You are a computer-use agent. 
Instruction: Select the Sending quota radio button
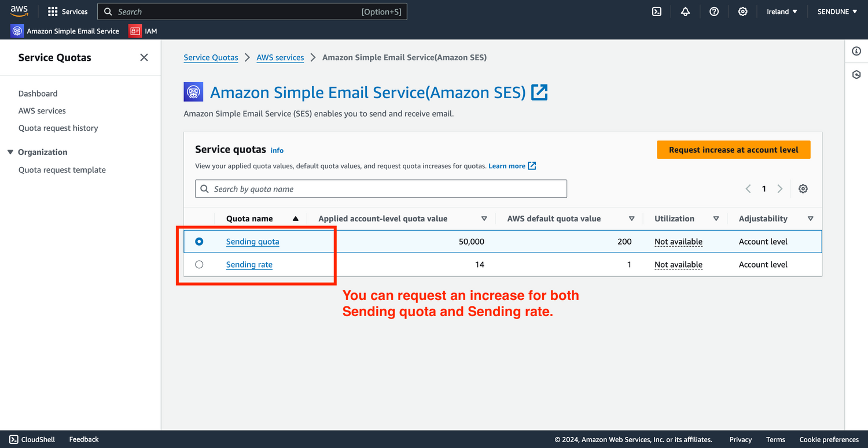pyautogui.click(x=199, y=242)
